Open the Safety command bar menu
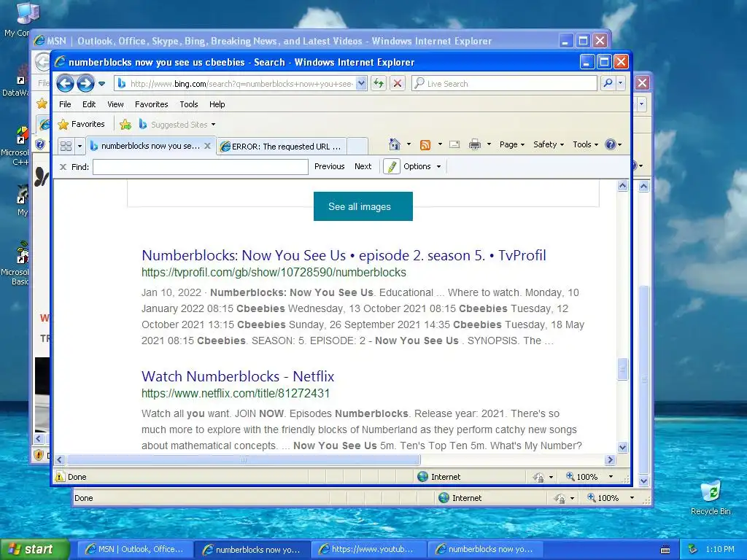 pyautogui.click(x=549, y=144)
